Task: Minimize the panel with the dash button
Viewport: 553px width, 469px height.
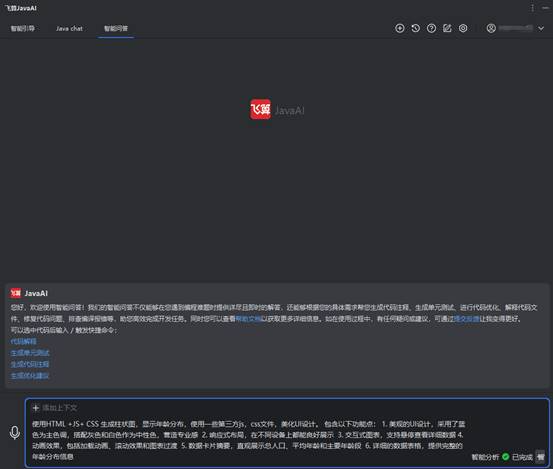Action: click(x=545, y=8)
